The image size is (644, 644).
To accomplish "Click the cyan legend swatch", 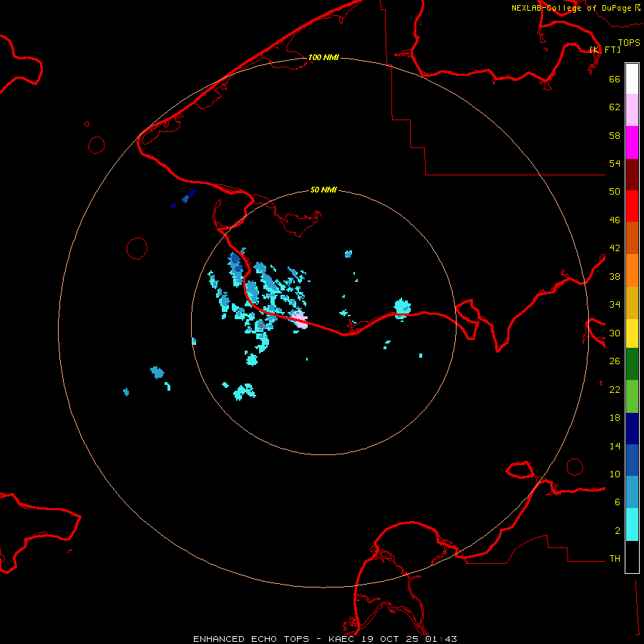I will pyautogui.click(x=632, y=525).
